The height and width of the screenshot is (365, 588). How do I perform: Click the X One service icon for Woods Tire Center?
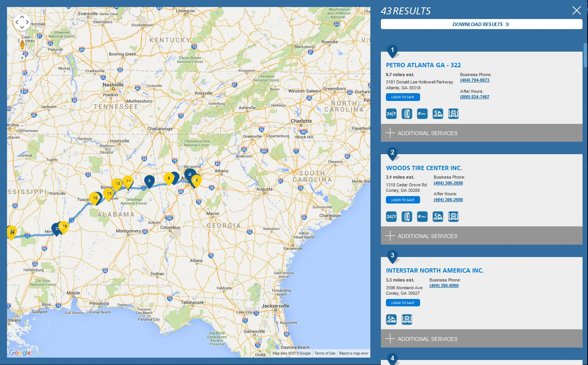(422, 216)
